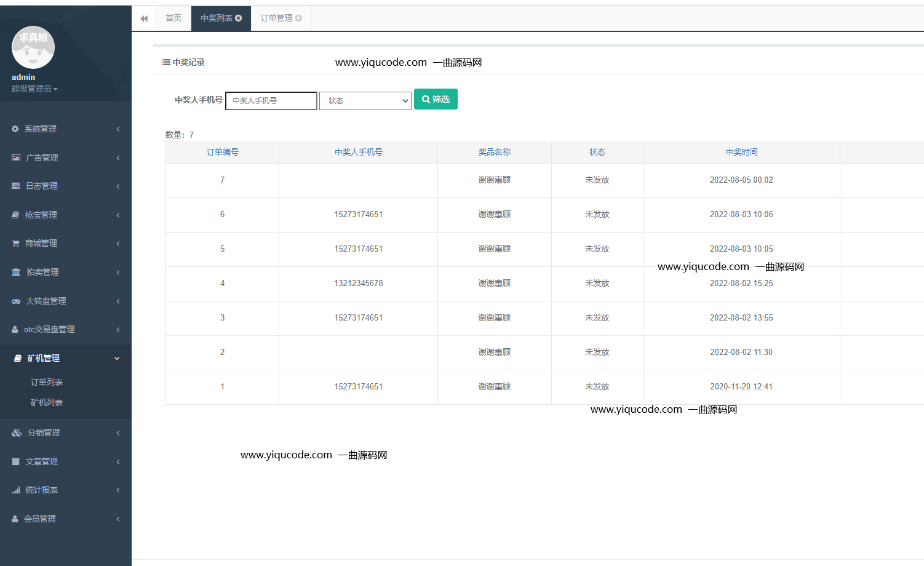Open the 文章管理 menu
924x566 pixels.
tap(66, 461)
